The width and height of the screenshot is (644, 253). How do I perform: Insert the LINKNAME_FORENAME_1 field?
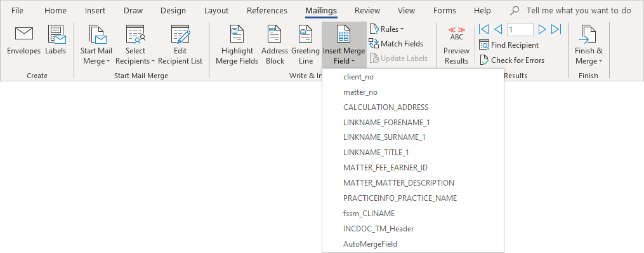pos(413,123)
